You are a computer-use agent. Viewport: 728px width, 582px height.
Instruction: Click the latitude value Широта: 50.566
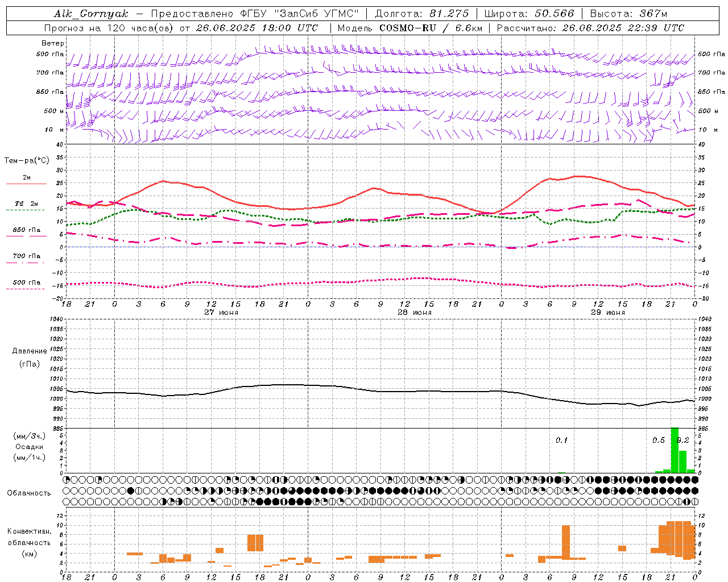(530, 14)
